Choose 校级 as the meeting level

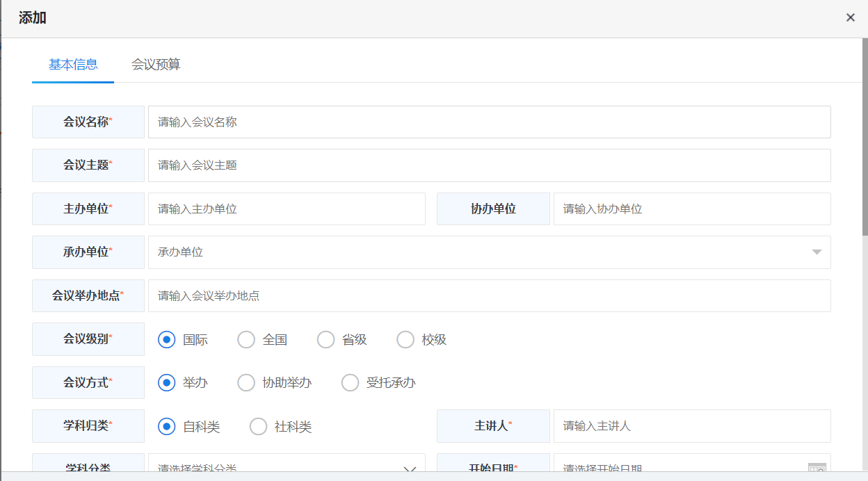(405, 340)
